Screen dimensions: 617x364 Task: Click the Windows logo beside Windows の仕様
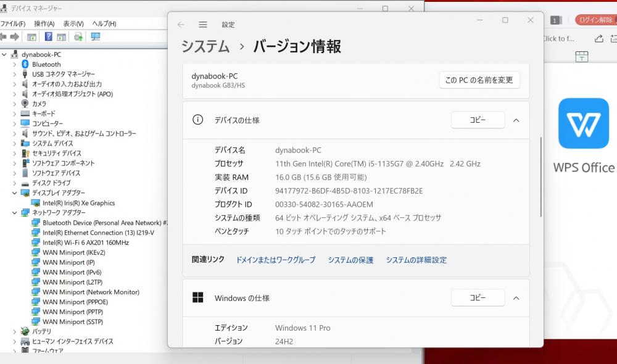click(198, 297)
